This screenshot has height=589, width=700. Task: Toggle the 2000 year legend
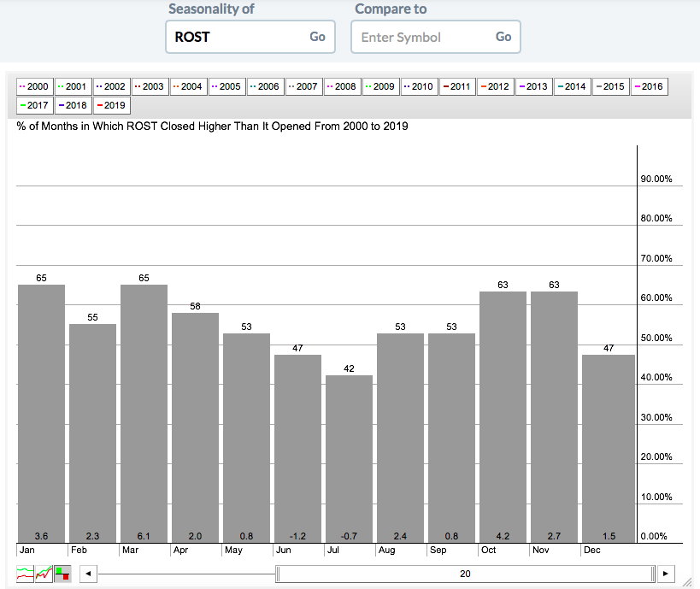point(34,86)
